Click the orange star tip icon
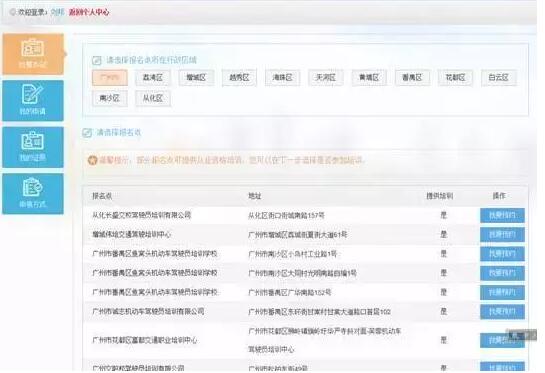This screenshot has height=373, width=545. pos(92,160)
